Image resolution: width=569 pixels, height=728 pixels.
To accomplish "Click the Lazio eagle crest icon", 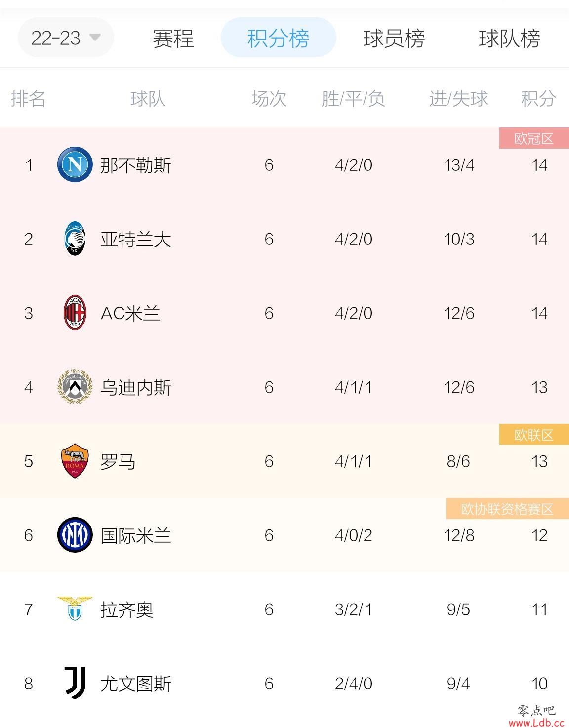I will 75,608.
